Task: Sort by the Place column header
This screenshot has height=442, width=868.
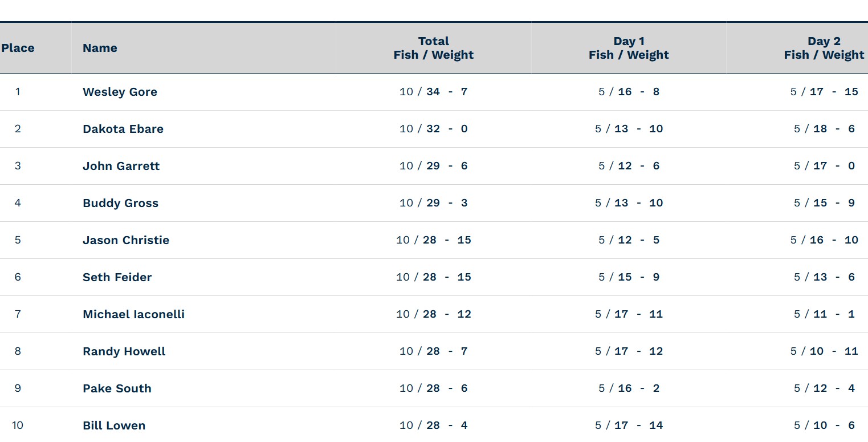Action: coord(18,48)
